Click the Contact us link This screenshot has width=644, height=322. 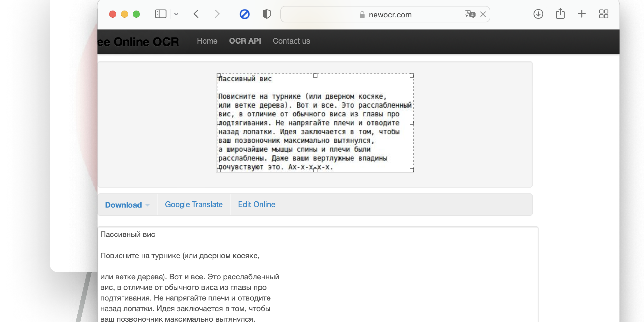(x=291, y=41)
